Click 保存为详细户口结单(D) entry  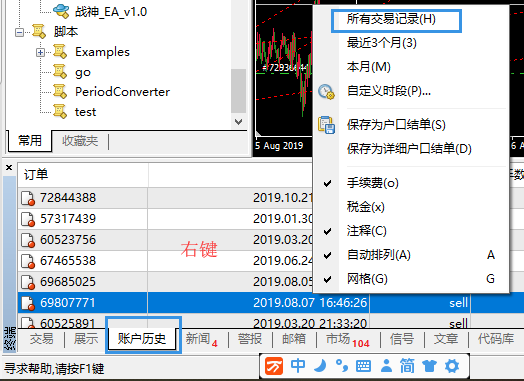click(409, 148)
